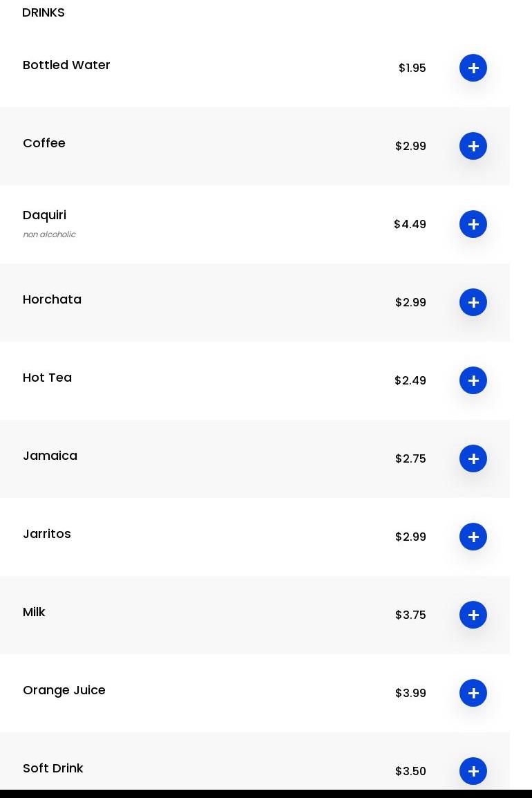Add Milk to the order
Viewport: 532px width, 798px height.
point(473,615)
